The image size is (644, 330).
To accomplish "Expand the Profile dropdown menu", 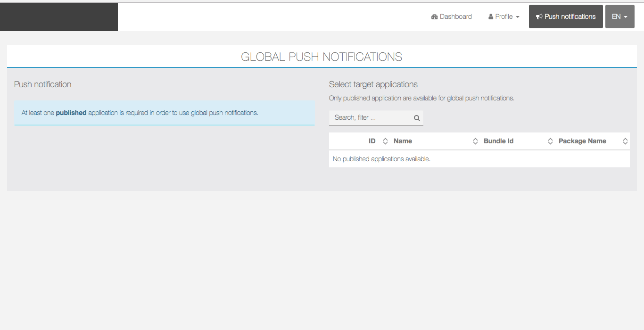I will point(504,16).
